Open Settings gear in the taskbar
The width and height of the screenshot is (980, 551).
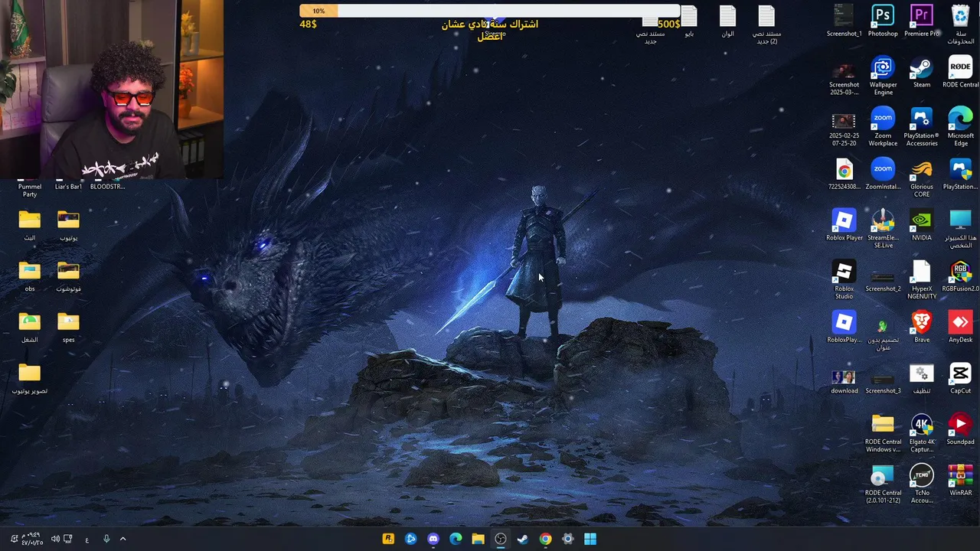[x=567, y=539]
